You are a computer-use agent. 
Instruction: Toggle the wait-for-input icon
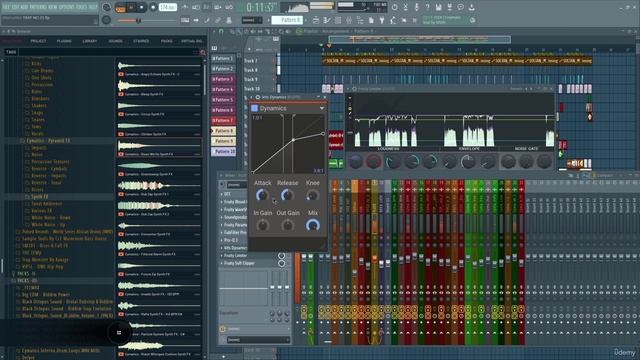pyautogui.click(x=196, y=7)
